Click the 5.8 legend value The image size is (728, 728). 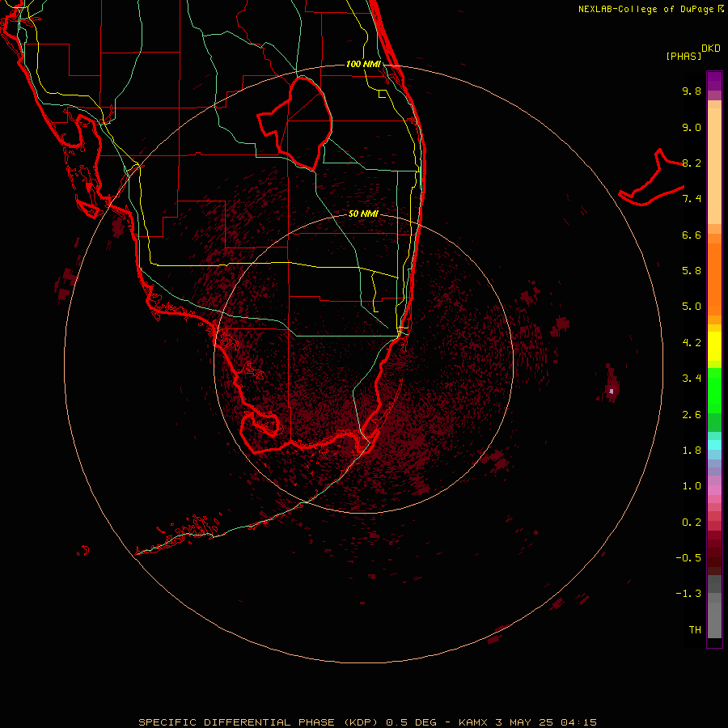coord(692,271)
